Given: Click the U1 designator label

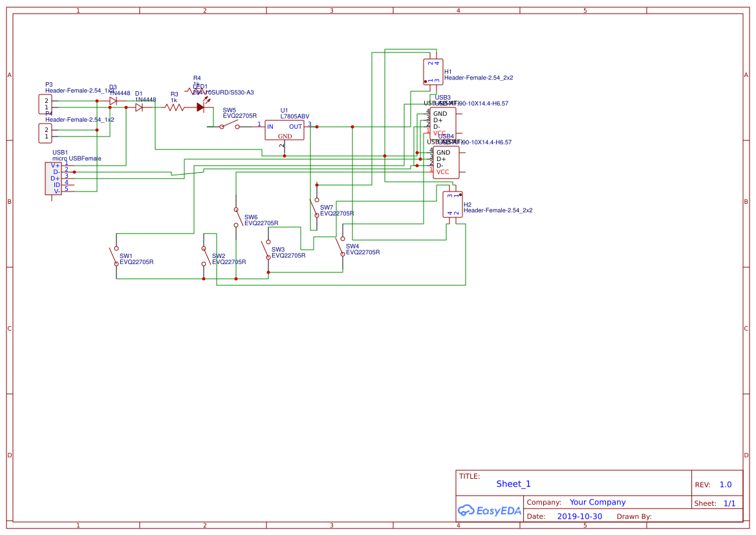Looking at the screenshot, I should coord(284,111).
